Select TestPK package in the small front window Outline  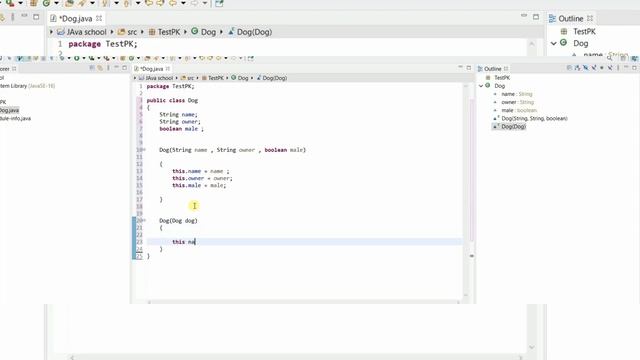[502, 78]
